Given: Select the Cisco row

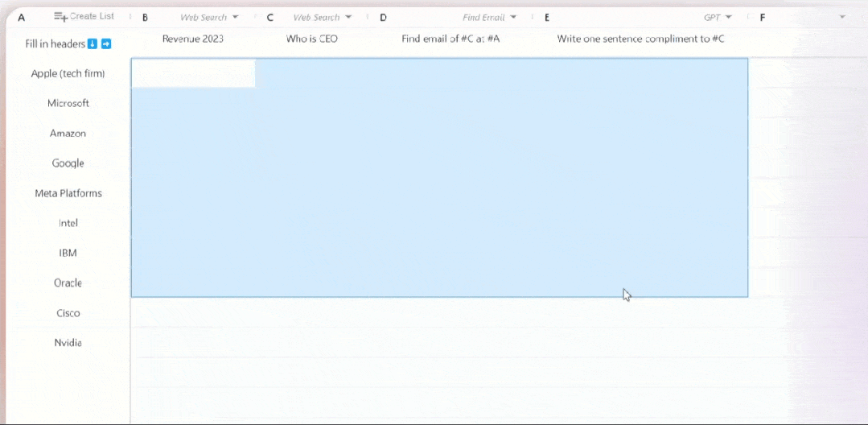Looking at the screenshot, I should coord(68,312).
